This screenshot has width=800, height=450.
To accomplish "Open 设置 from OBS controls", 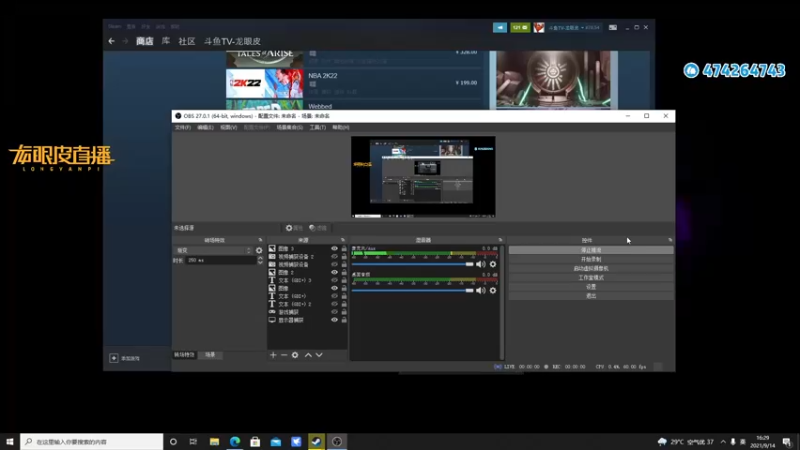I will coord(591,287).
